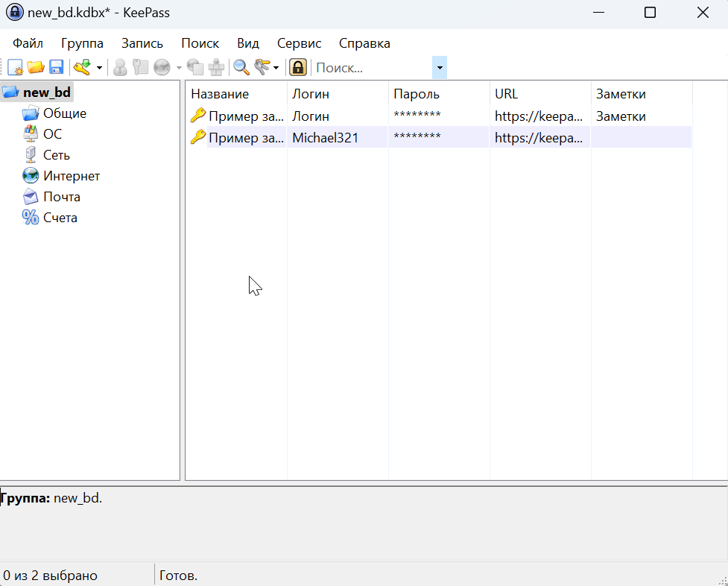Open the Show entries dropdown arrow
Viewport: 728px width, 586px height.
pos(276,68)
